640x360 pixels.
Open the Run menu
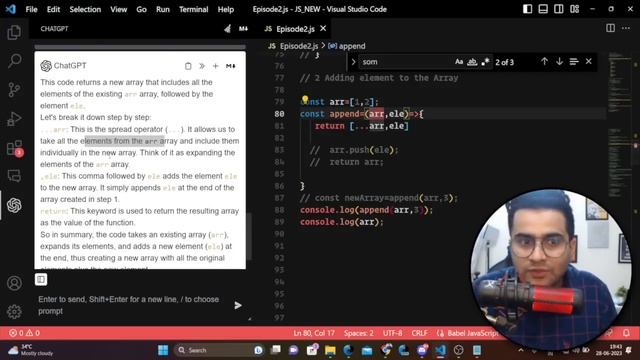coord(162,9)
